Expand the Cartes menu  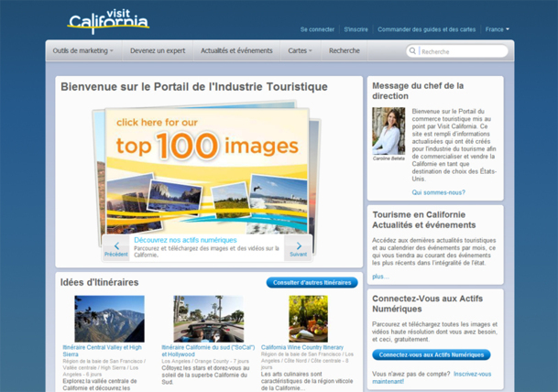click(301, 50)
